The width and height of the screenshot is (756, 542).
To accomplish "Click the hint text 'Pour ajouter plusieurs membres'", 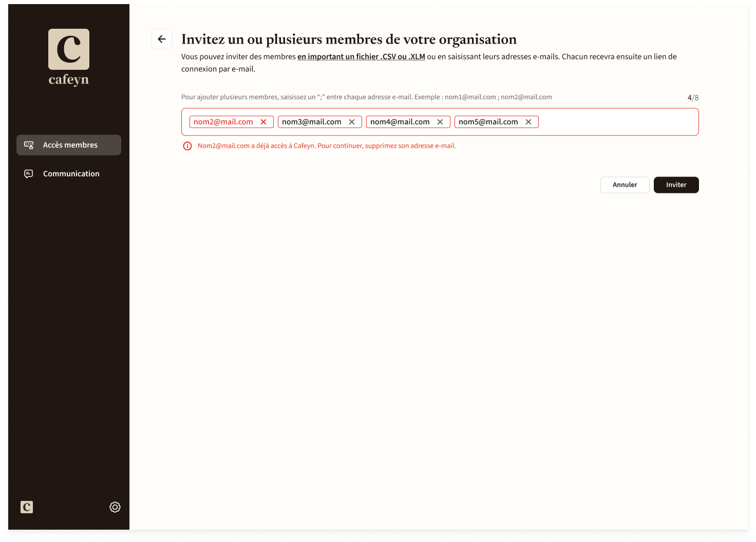I will [367, 97].
